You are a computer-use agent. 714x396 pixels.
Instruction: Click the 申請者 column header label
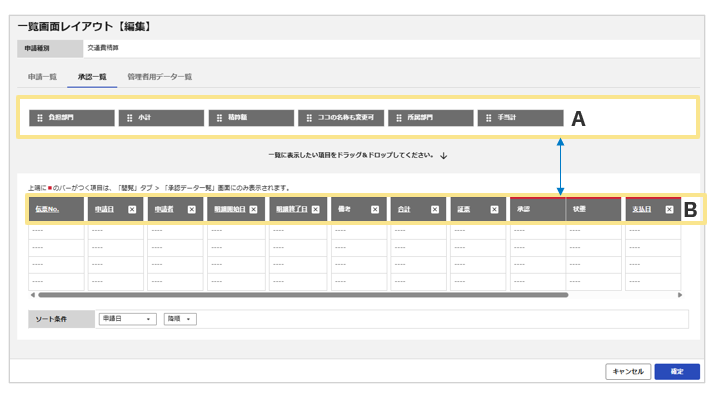(164, 209)
